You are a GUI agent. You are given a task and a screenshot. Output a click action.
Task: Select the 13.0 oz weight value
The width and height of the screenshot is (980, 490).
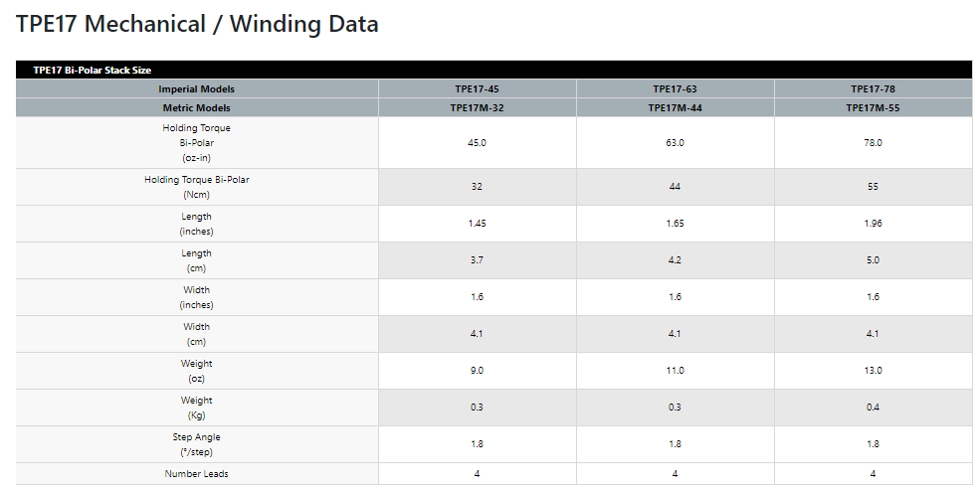coord(874,371)
